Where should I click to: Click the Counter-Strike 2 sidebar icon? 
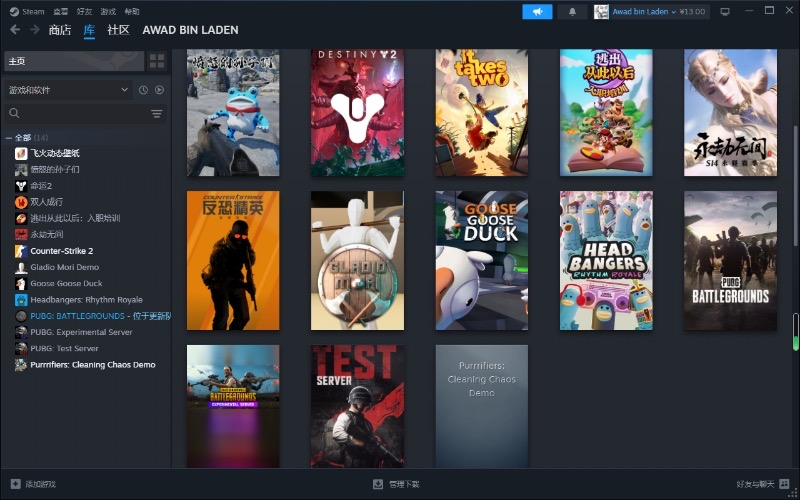tap(21, 251)
